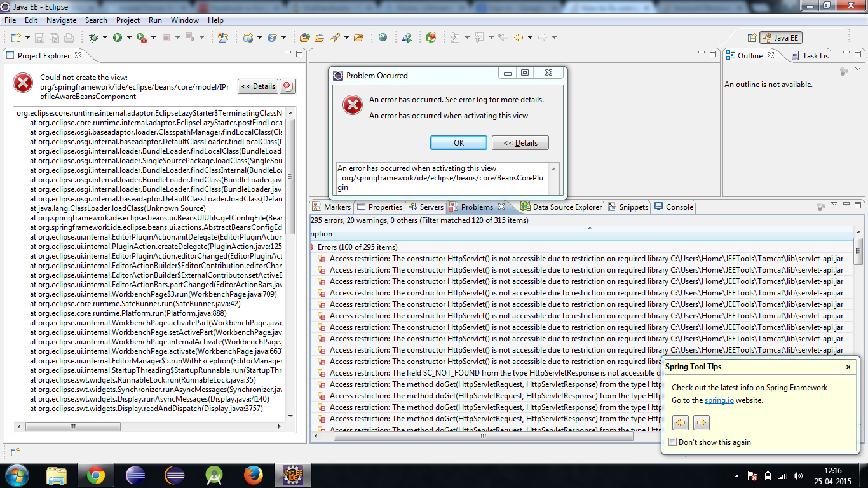
Task: Click the green Run button icon
Action: coord(118,37)
